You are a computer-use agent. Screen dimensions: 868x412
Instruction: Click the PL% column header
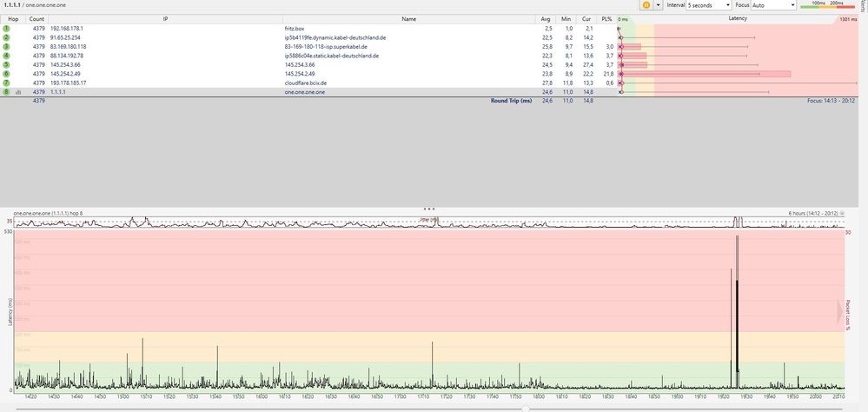(x=606, y=19)
